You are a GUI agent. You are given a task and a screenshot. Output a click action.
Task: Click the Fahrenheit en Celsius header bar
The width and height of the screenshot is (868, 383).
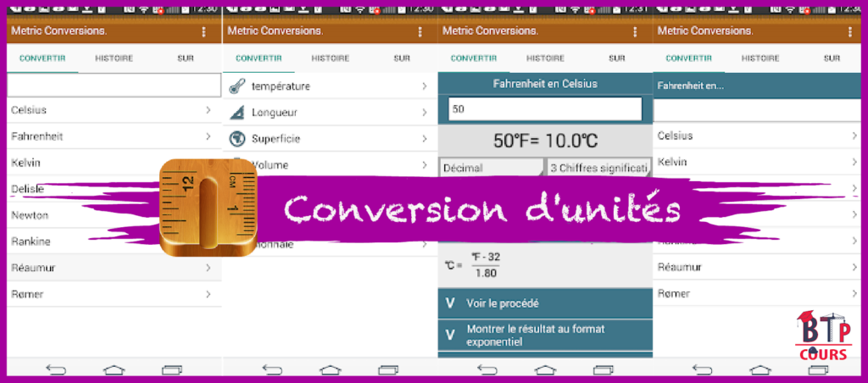click(x=545, y=84)
